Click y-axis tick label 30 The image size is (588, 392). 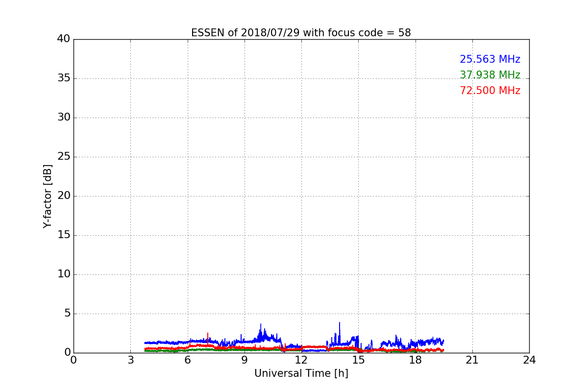(64, 118)
